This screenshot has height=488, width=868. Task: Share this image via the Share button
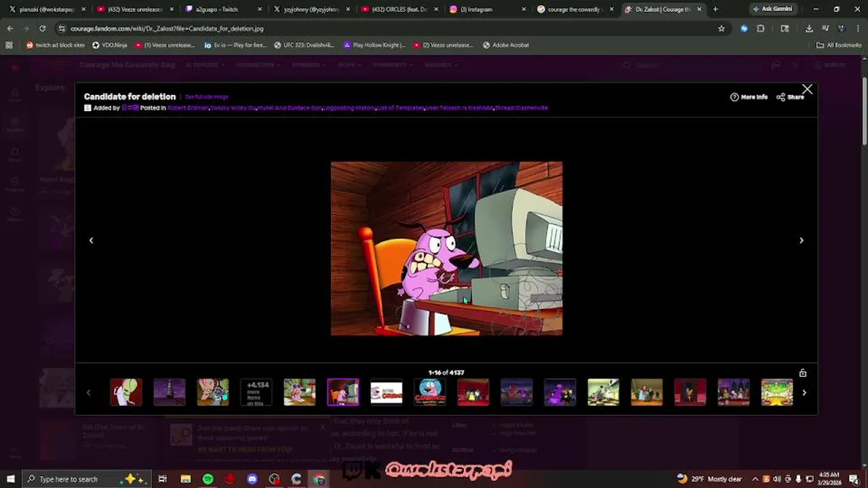coord(790,97)
